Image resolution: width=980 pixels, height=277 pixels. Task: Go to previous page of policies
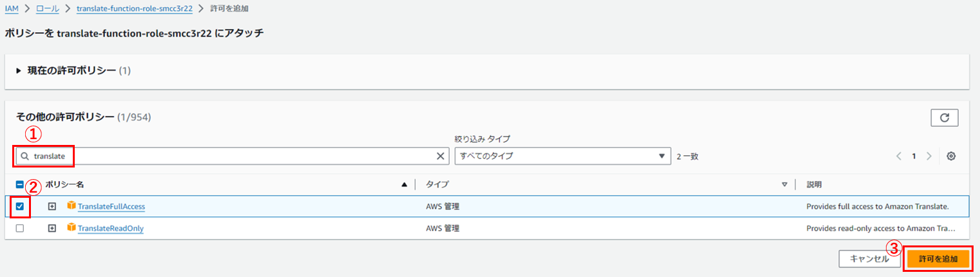pyautogui.click(x=899, y=156)
